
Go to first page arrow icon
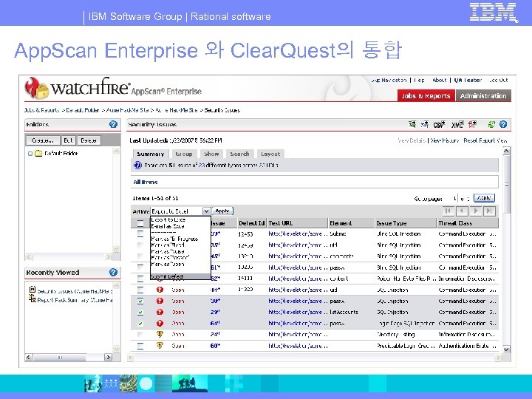[448, 211]
